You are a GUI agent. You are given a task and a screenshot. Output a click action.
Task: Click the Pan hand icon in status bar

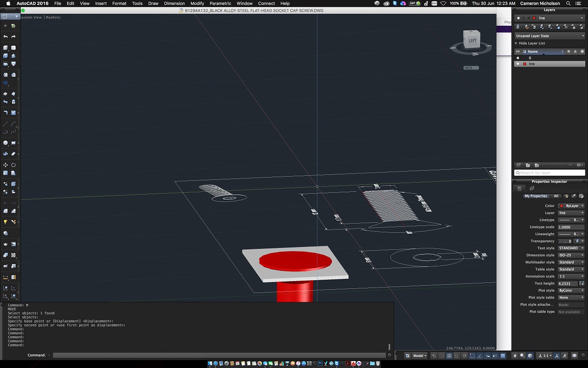(515, 356)
